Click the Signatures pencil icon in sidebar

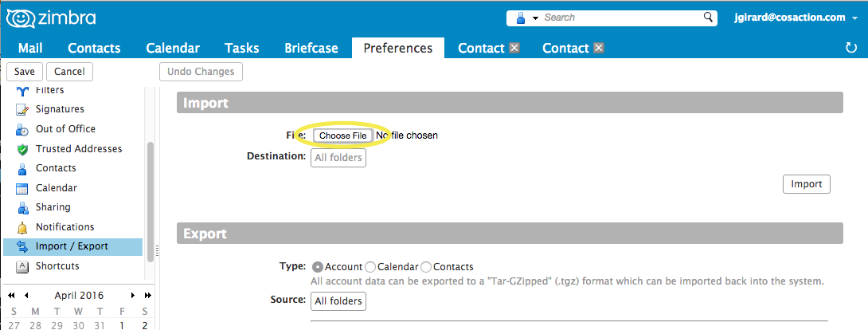(x=22, y=109)
